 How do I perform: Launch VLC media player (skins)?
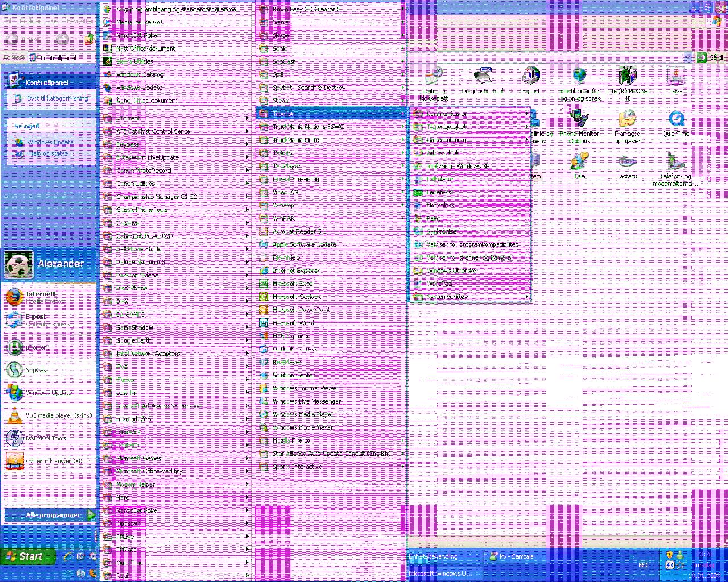coord(48,415)
